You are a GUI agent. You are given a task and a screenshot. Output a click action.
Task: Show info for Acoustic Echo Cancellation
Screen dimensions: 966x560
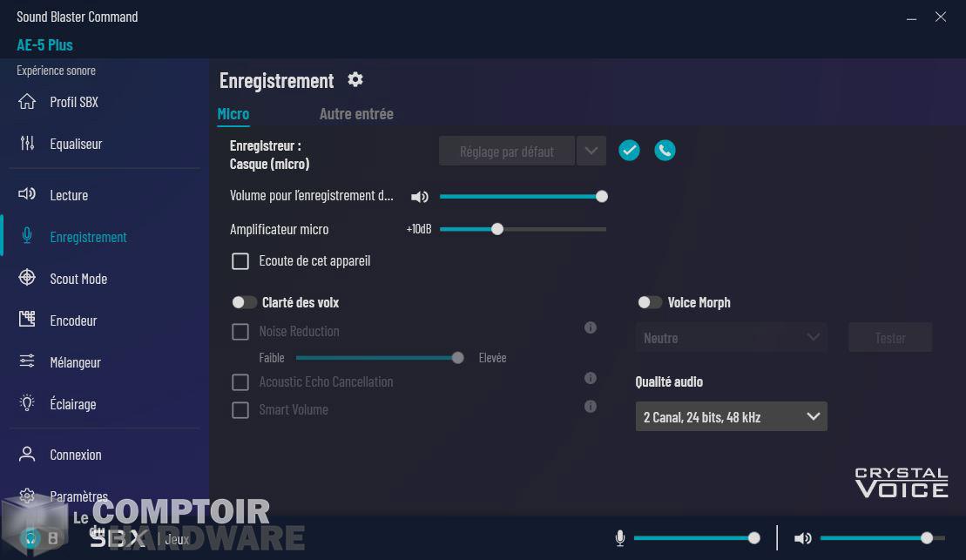pos(591,378)
